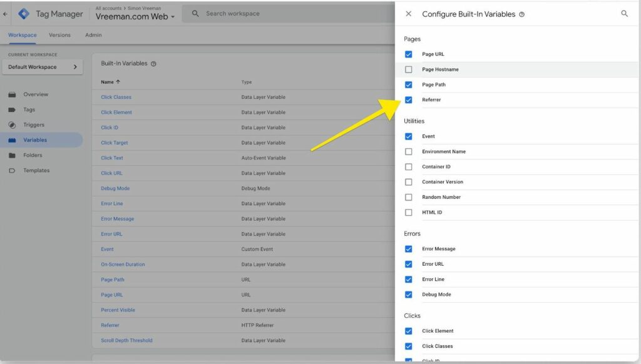Open the Scroll Depth Threshold variable link
This screenshot has height=364, width=641.
click(x=126, y=340)
